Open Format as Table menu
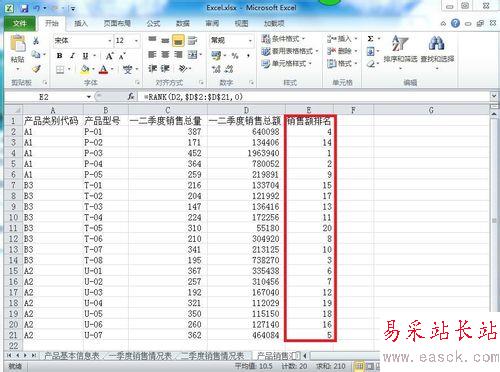The image size is (500, 372). (290, 51)
